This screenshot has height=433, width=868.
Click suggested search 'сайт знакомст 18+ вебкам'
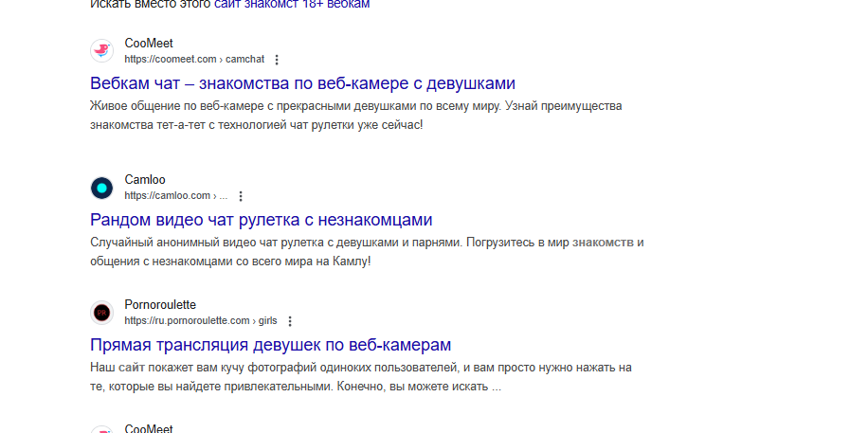(292, 5)
